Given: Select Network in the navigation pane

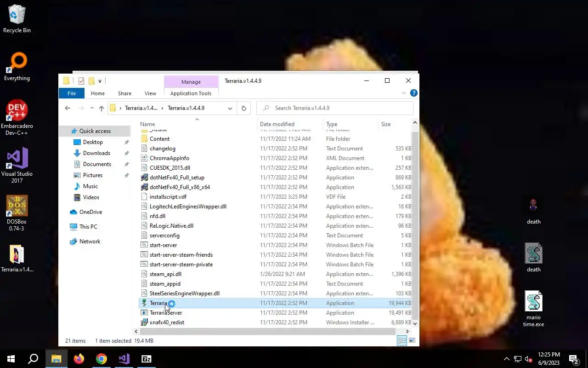Looking at the screenshot, I should 90,241.
